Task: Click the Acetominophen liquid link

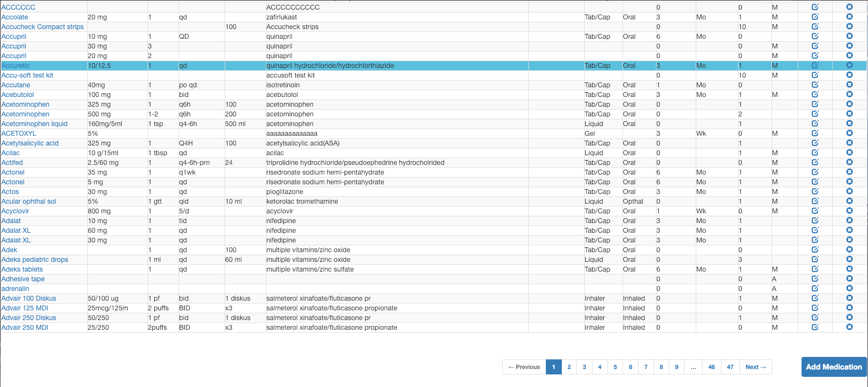Action: click(34, 124)
